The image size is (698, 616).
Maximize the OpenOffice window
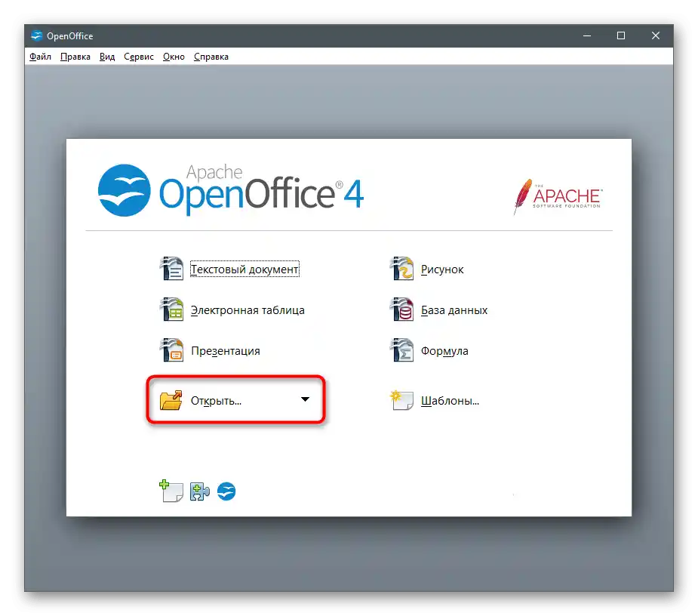620,35
